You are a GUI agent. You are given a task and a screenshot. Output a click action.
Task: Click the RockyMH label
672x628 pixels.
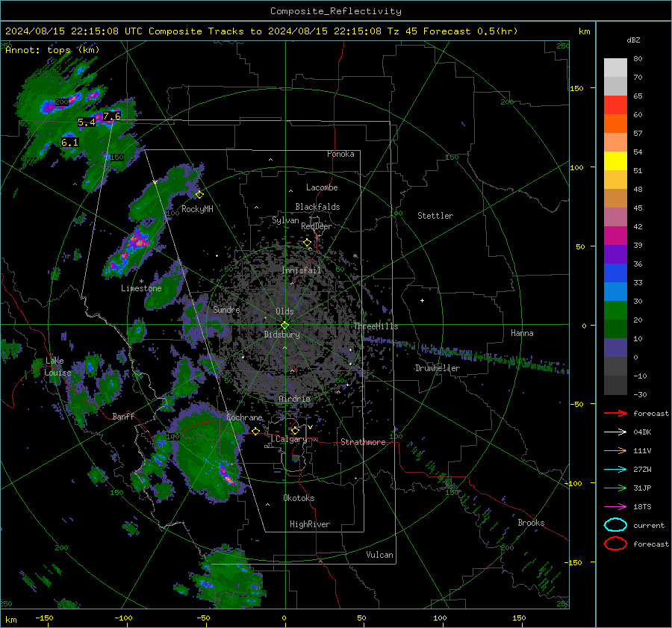197,209
